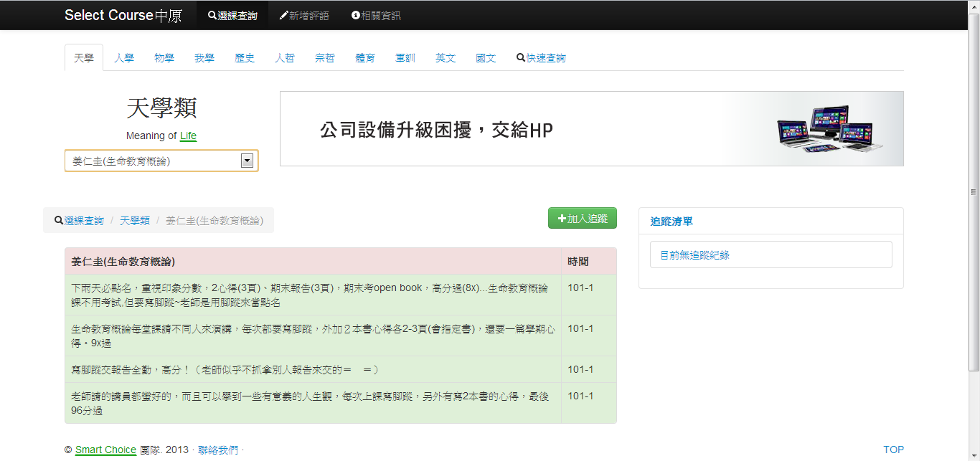Click the 天學類 breadcrumb link
This screenshot has width=980, height=461.
click(135, 221)
